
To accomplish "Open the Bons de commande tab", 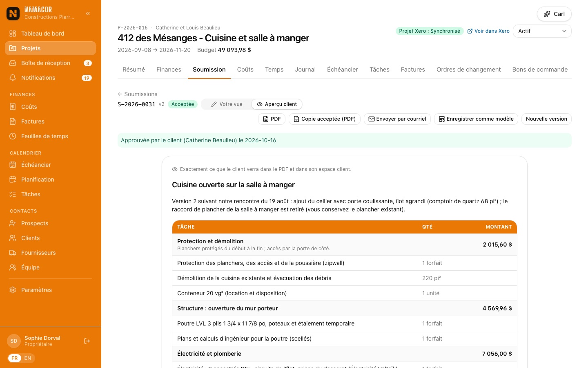I will click(540, 70).
